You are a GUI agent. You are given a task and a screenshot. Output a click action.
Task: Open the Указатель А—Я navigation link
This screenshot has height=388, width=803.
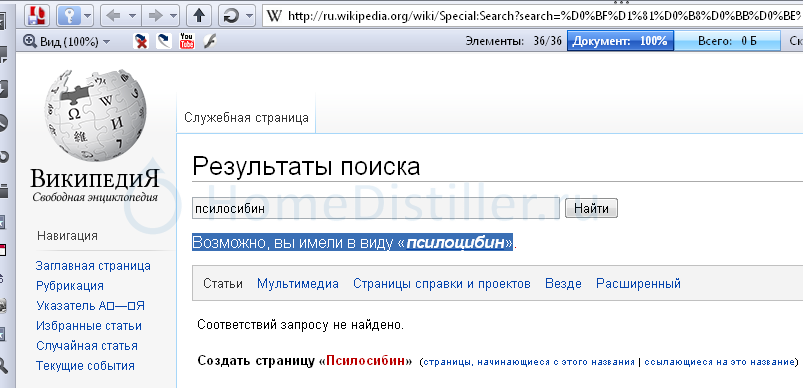coord(91,306)
